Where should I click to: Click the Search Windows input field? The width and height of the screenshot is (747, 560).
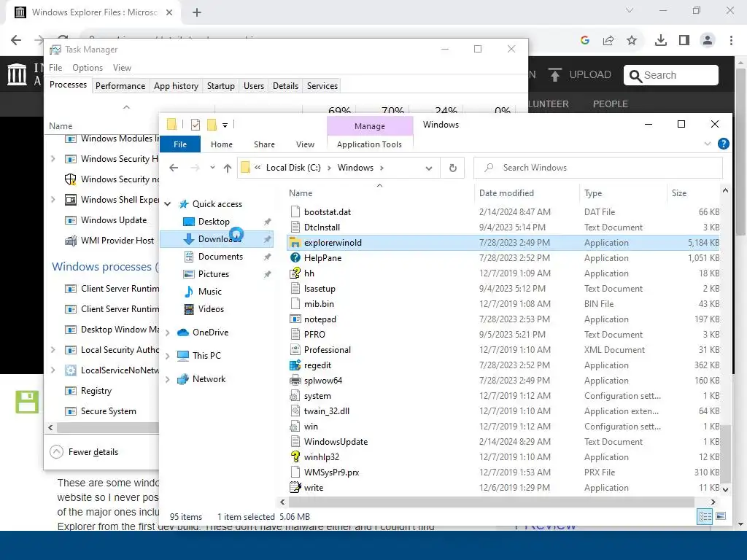[598, 168]
